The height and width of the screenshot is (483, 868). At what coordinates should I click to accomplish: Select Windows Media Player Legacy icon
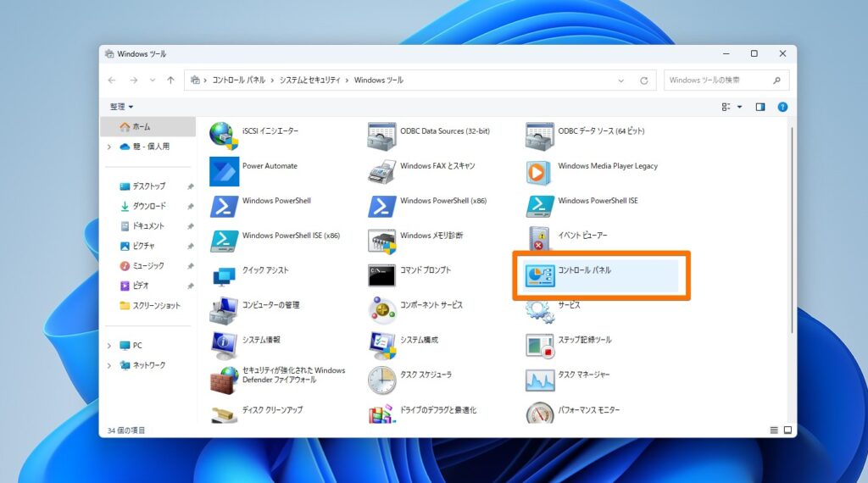538,172
